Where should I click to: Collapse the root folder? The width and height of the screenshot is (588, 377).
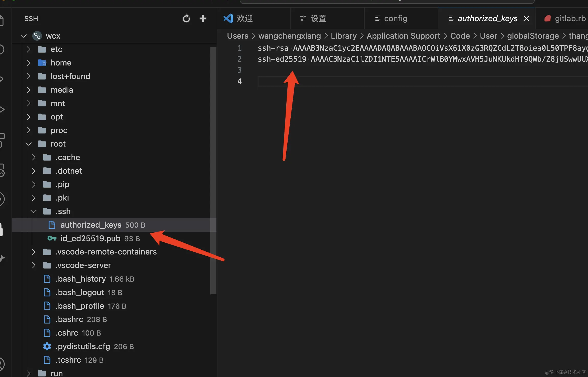(29, 144)
